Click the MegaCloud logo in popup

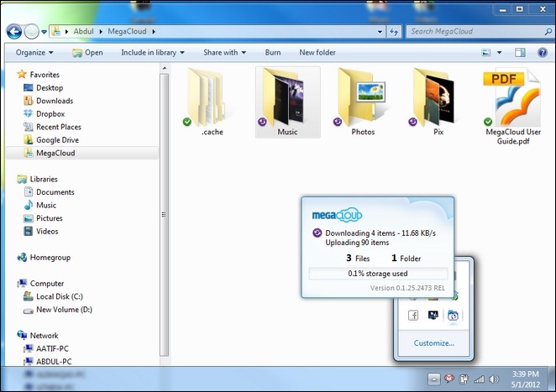(337, 215)
